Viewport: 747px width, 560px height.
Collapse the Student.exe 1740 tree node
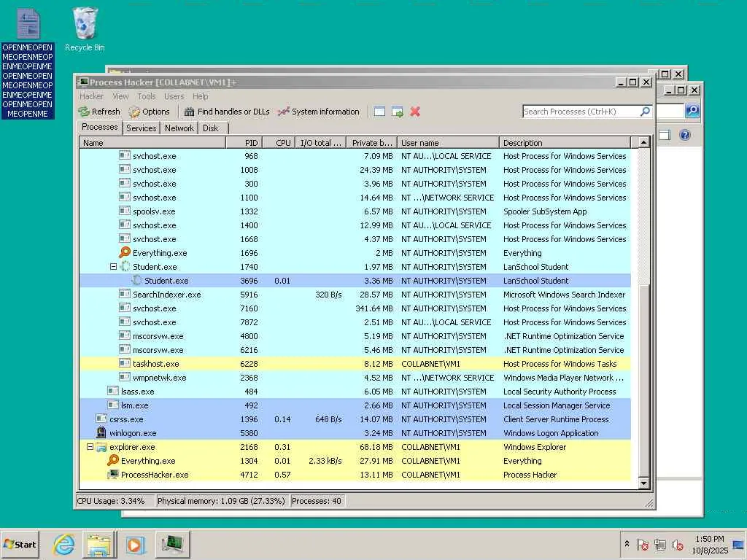click(x=113, y=267)
